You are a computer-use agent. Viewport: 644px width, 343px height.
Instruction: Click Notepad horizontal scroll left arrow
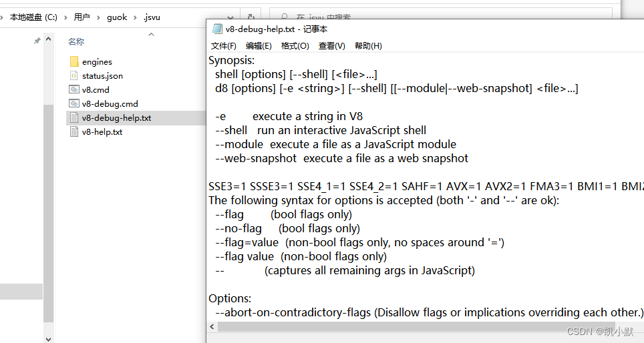click(212, 326)
